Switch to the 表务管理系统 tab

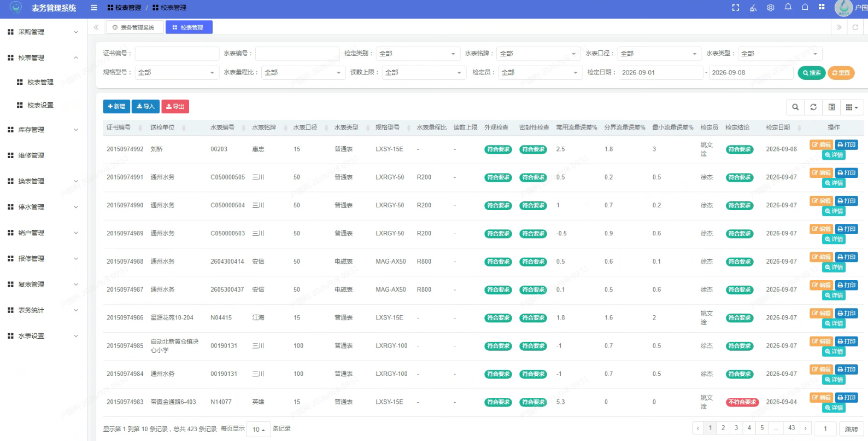coord(134,27)
